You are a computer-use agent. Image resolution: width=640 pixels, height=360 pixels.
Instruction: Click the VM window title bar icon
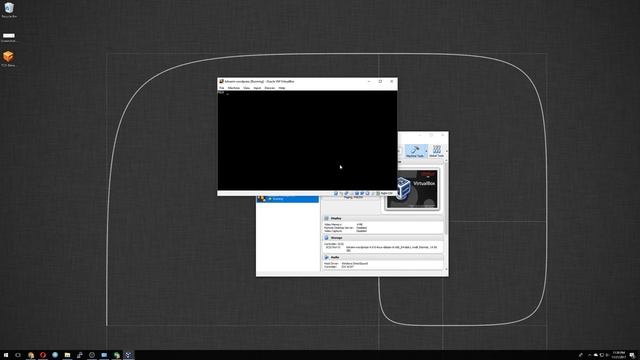click(x=221, y=81)
